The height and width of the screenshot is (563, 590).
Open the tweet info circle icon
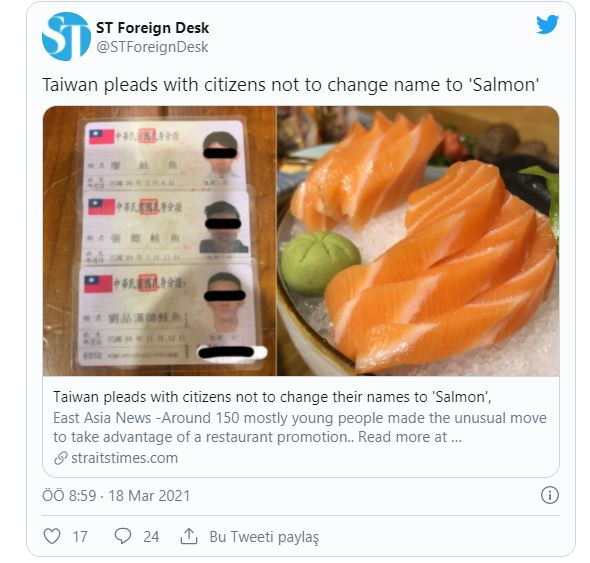click(x=550, y=495)
